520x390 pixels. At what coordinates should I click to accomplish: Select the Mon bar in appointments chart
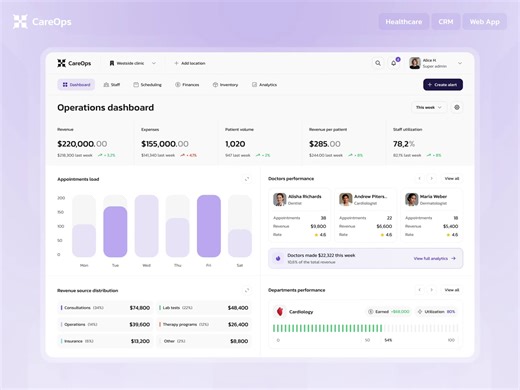84,240
